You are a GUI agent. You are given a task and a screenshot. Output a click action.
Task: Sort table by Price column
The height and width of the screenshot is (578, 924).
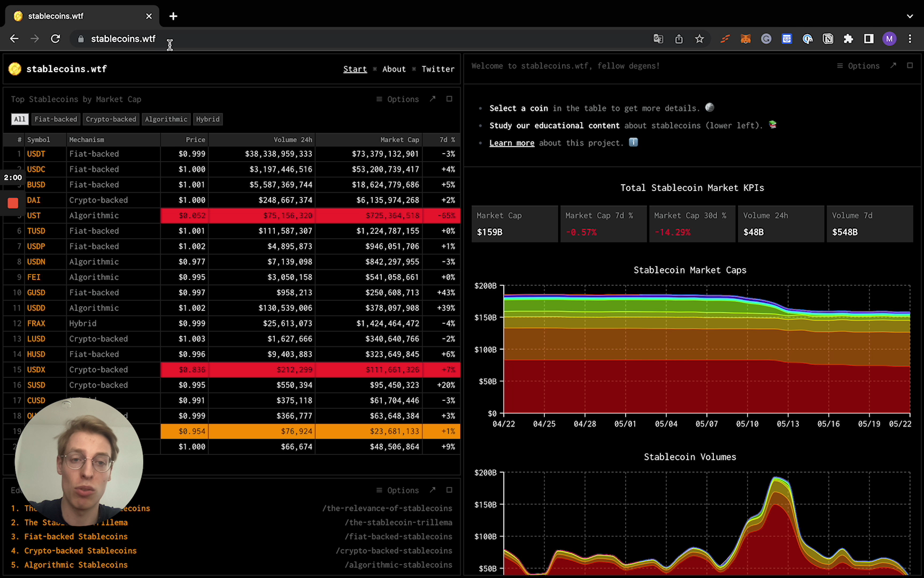point(195,139)
